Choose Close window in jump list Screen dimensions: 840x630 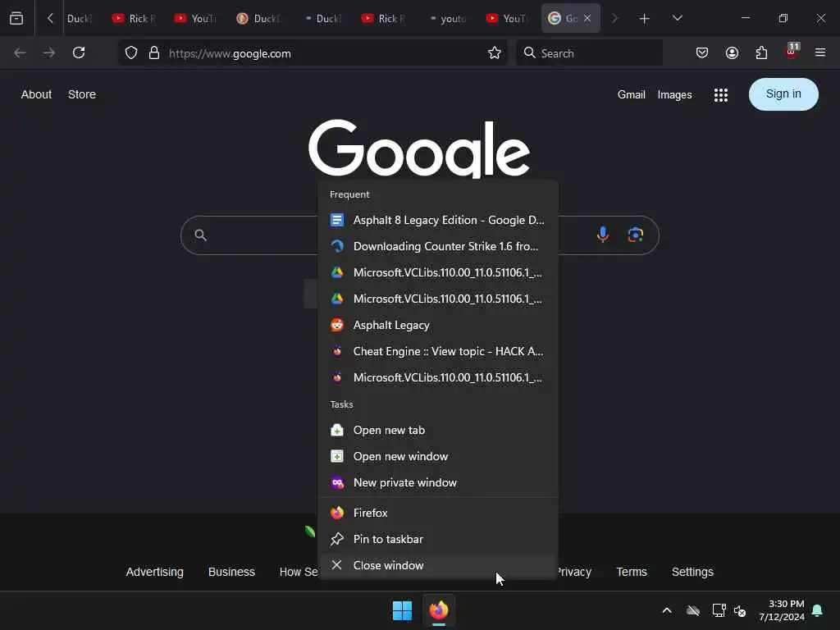point(438,566)
